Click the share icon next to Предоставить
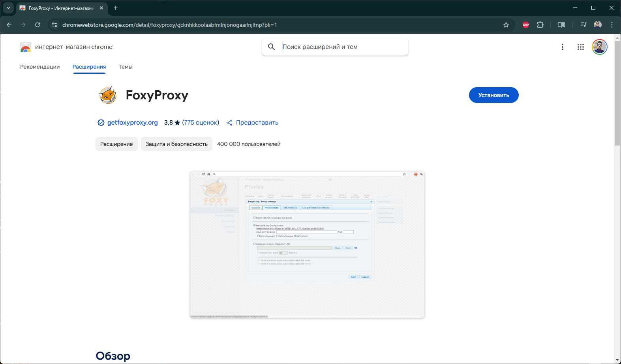621x364 pixels. click(229, 123)
